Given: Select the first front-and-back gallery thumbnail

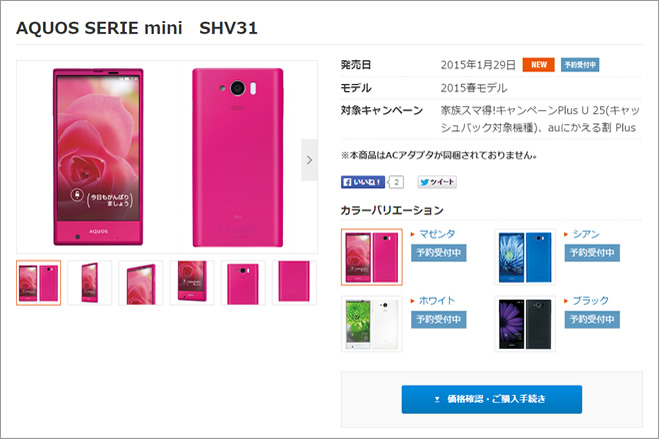Looking at the screenshot, I should point(39,283).
